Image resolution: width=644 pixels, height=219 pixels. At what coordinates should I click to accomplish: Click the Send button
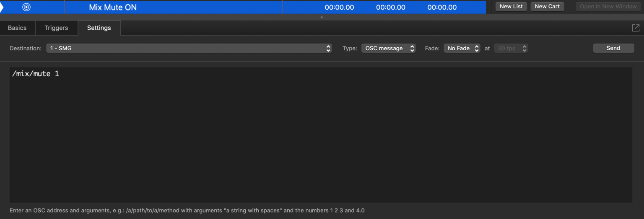[613, 48]
